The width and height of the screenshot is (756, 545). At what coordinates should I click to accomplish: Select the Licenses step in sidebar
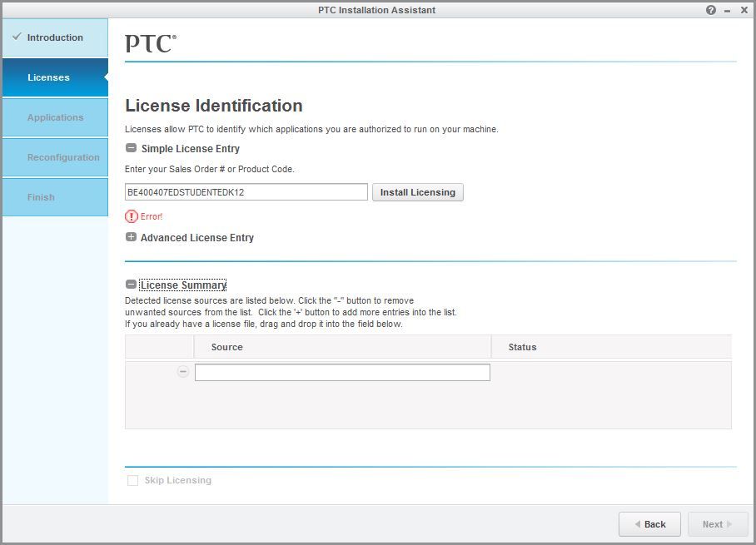coord(49,77)
